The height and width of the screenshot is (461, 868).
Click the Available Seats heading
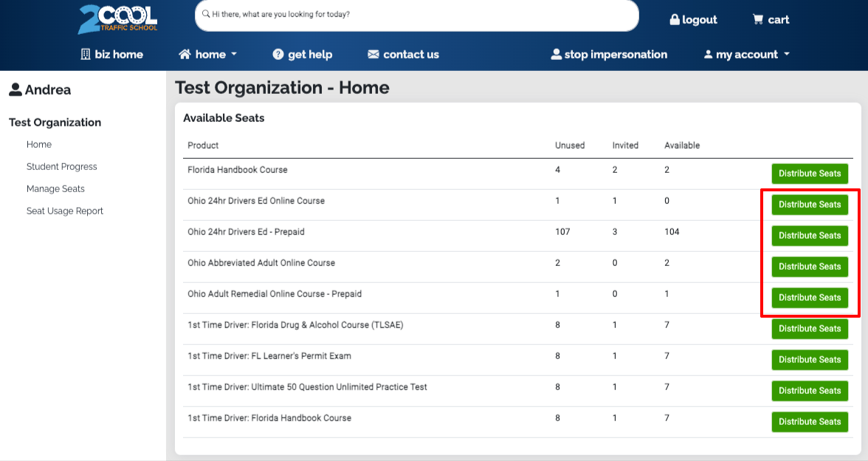pos(224,118)
